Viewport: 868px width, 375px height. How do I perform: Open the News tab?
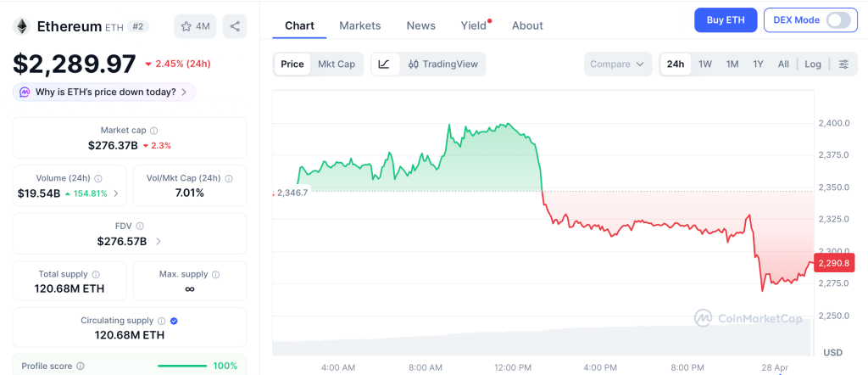(420, 25)
